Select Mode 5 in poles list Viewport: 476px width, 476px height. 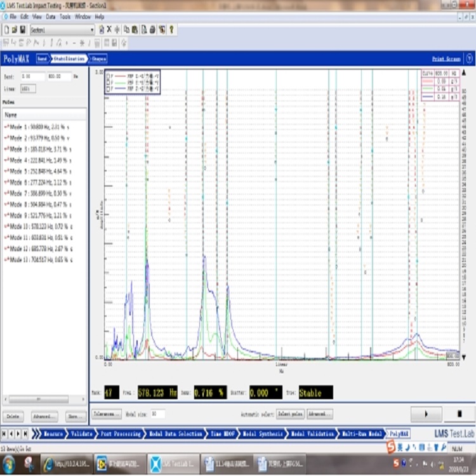[x=37, y=171]
